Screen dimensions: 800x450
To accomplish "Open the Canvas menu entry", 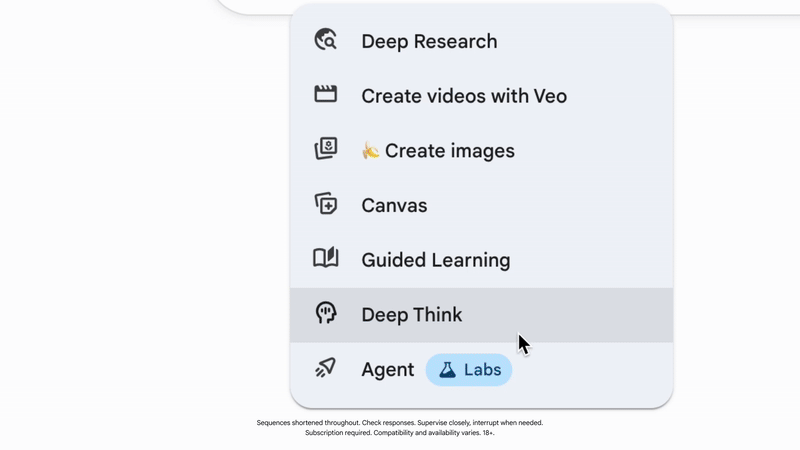I will click(x=394, y=205).
